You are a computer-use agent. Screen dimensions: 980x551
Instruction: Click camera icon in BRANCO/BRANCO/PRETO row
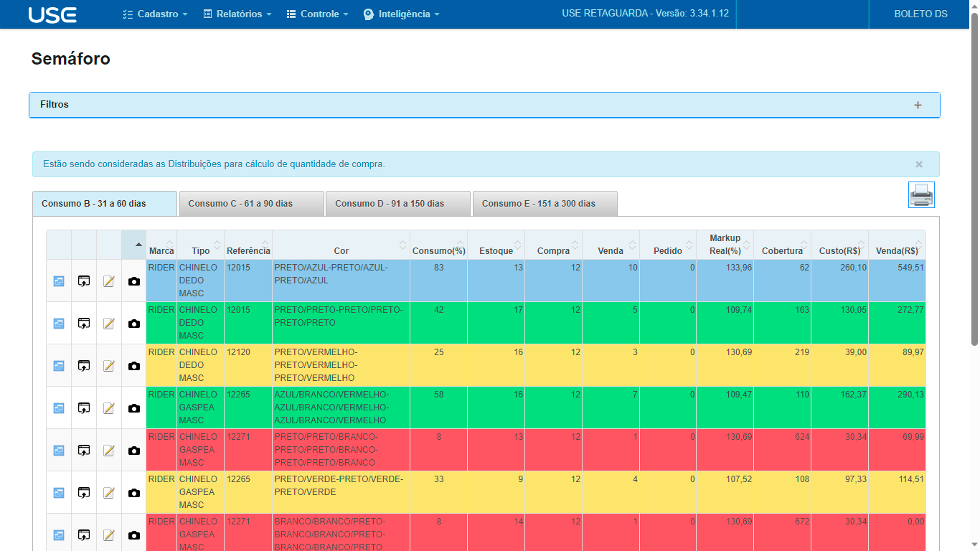pyautogui.click(x=134, y=535)
